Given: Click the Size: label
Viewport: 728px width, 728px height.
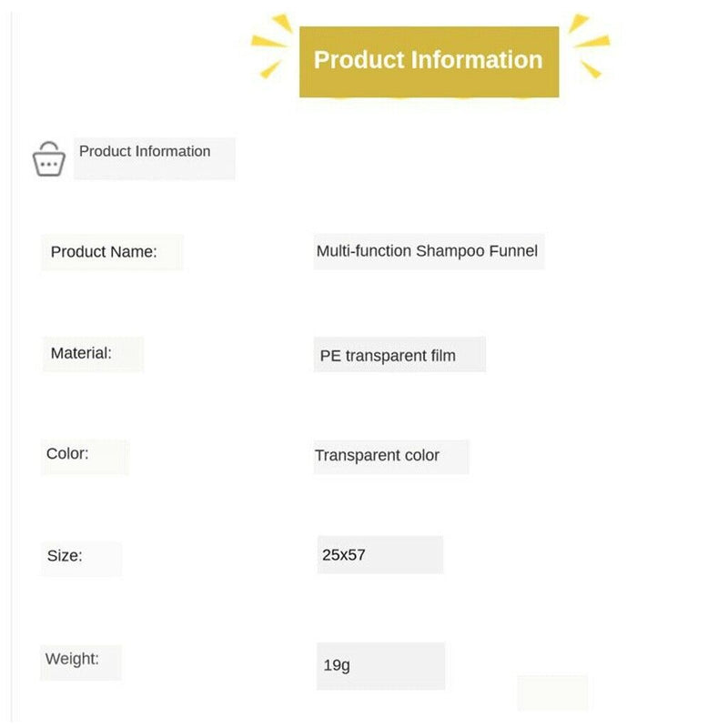Looking at the screenshot, I should click(x=65, y=555).
